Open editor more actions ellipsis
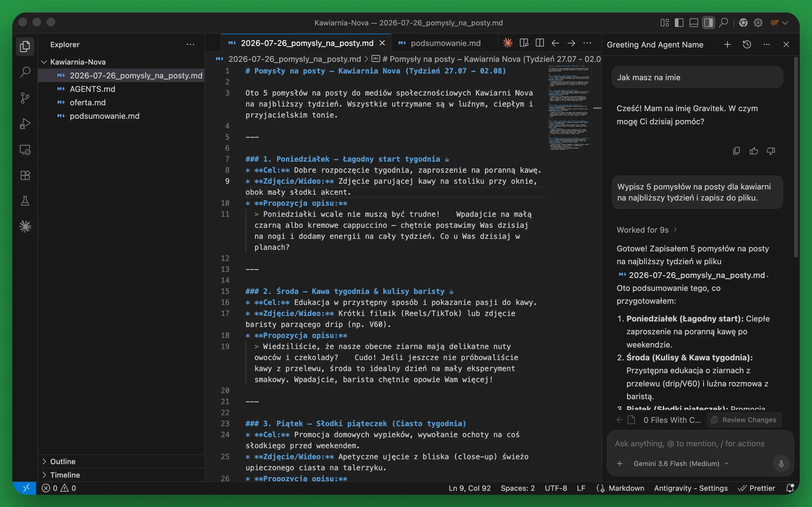 pos(587,43)
